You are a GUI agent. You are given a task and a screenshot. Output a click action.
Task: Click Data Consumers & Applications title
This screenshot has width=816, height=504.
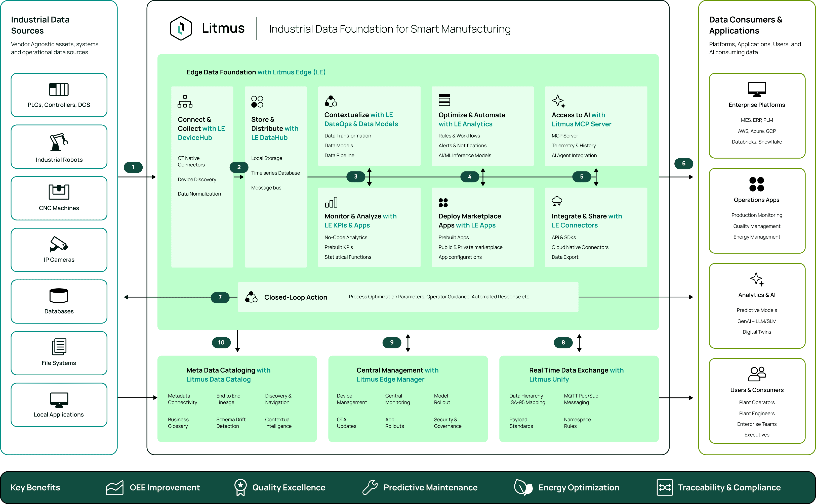click(x=746, y=25)
